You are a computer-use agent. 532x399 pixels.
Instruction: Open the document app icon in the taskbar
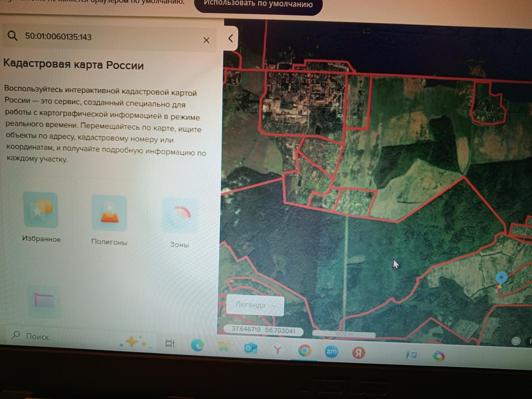point(412,355)
